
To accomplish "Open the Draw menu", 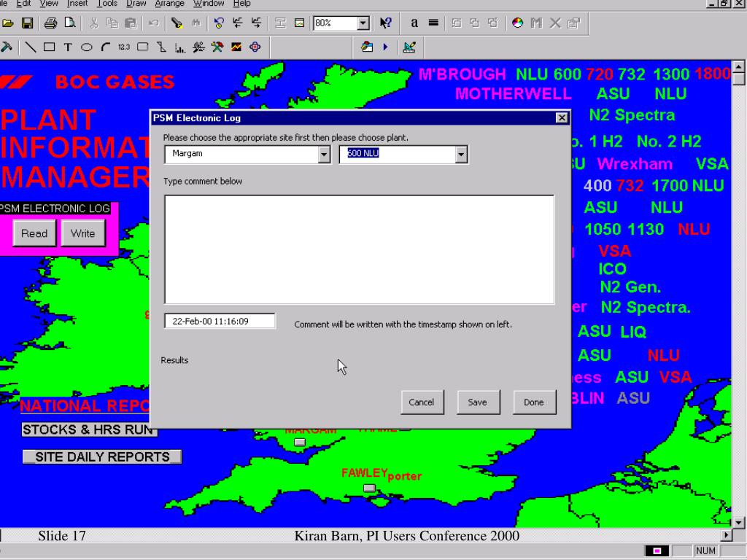I will coord(136,4).
